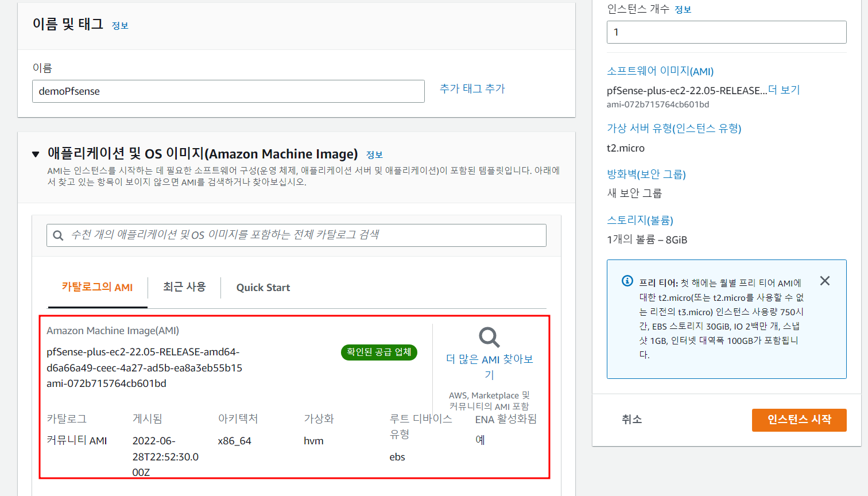Click the 인스턴스 시작 button
Screen dimensions: 868x496
click(x=799, y=420)
